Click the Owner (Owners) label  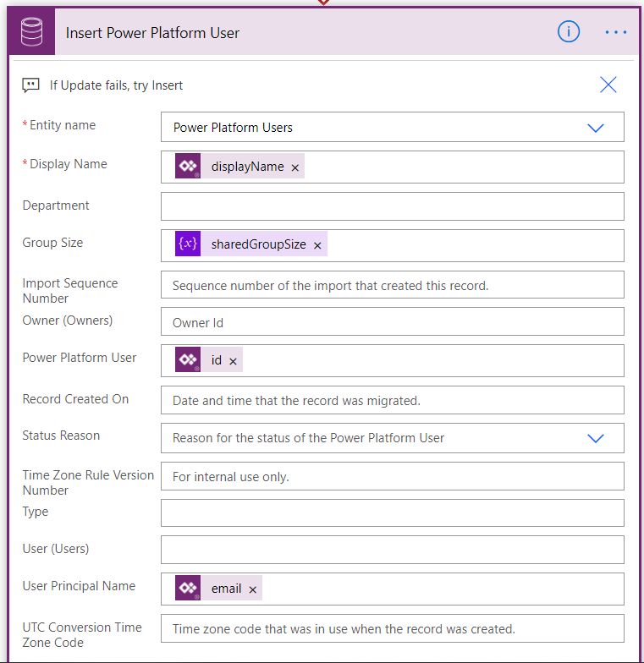68,321
